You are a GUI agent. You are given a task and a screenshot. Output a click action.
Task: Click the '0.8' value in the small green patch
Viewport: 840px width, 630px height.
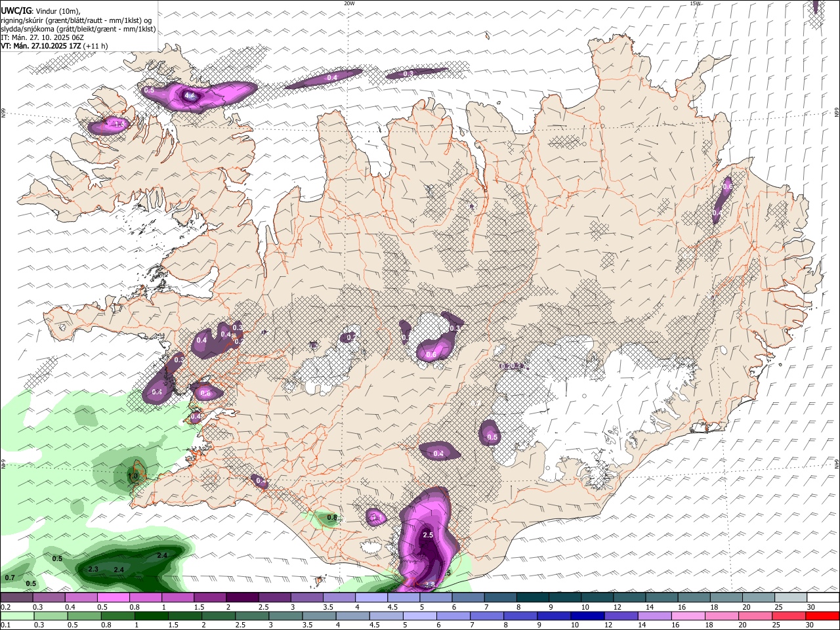coord(332,517)
